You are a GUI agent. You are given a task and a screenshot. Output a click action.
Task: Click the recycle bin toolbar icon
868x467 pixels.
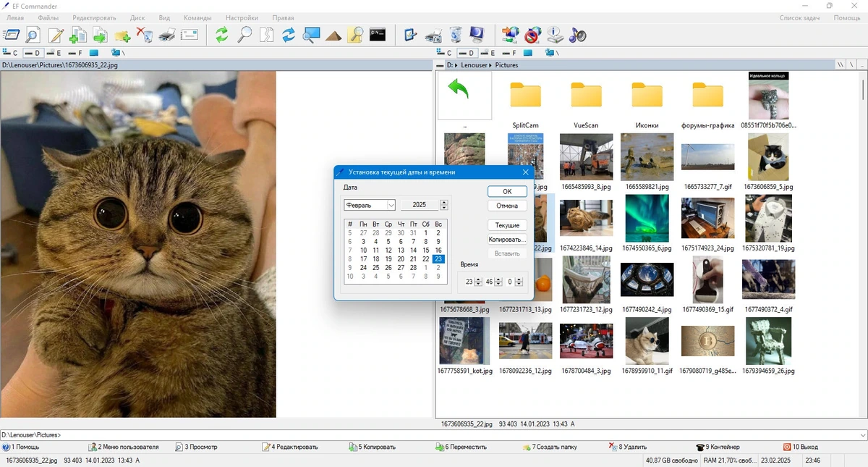(455, 34)
